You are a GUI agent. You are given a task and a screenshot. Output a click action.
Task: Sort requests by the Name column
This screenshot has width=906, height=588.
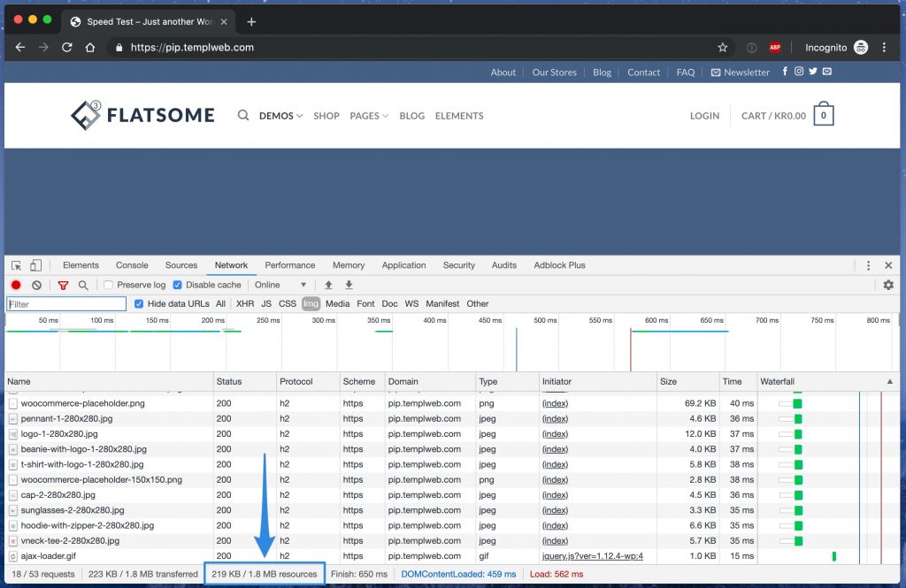[x=109, y=381]
